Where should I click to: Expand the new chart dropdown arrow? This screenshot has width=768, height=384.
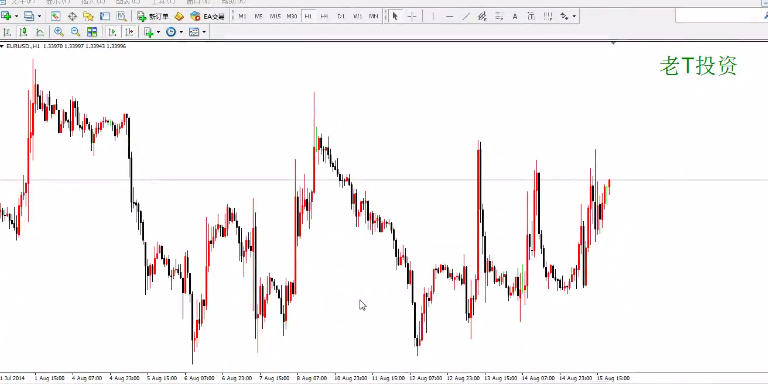coord(16,16)
